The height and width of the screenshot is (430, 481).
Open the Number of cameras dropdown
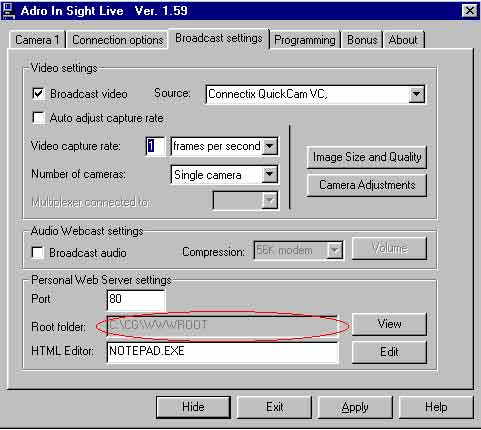(270, 174)
